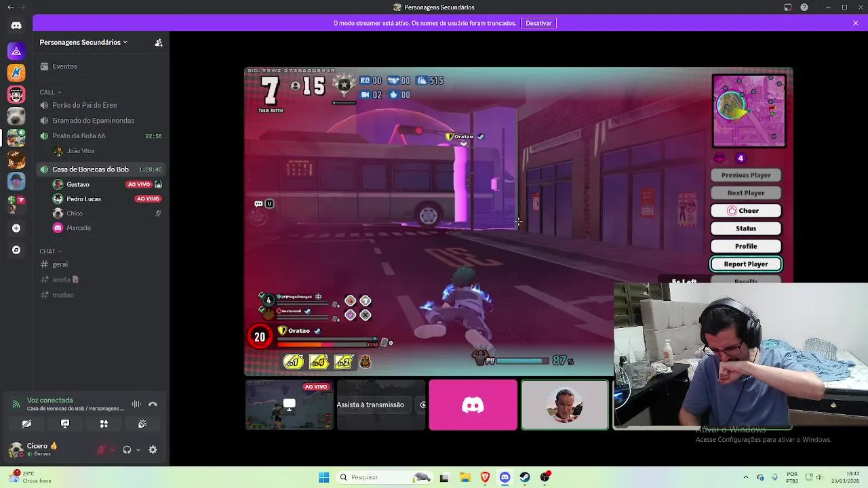The width and height of the screenshot is (868, 488).
Task: Click Report Player in game stream
Action: [x=746, y=264]
